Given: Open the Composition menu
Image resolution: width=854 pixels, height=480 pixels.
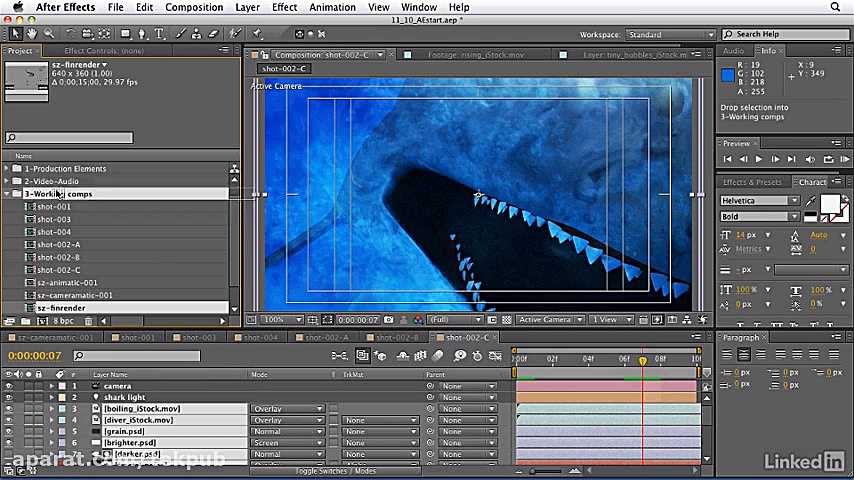Looking at the screenshot, I should coord(194,7).
